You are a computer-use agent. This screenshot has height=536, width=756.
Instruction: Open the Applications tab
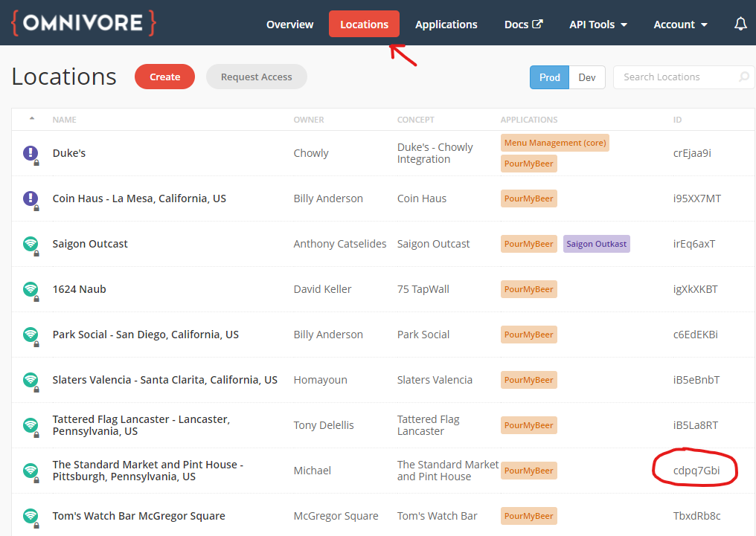point(446,25)
